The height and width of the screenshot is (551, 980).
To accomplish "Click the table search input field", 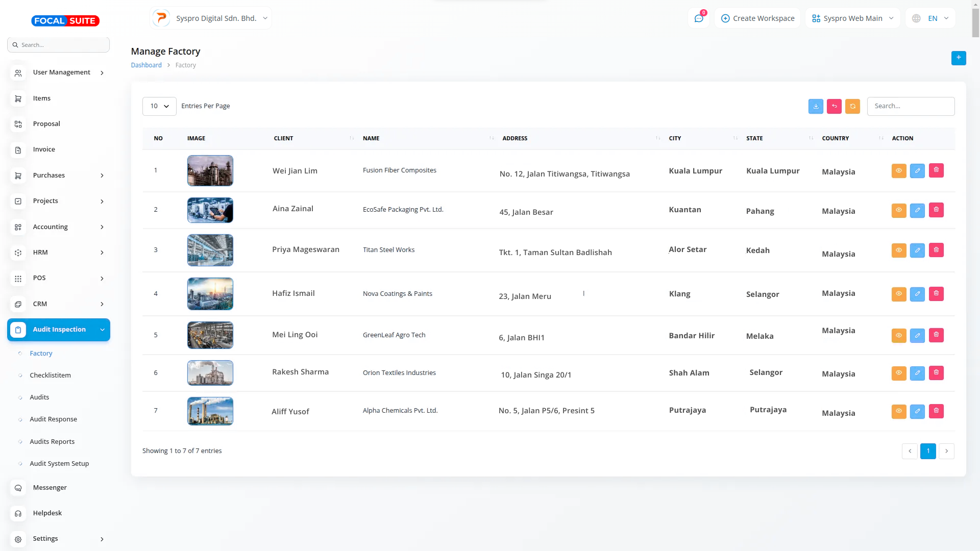I will point(911,106).
